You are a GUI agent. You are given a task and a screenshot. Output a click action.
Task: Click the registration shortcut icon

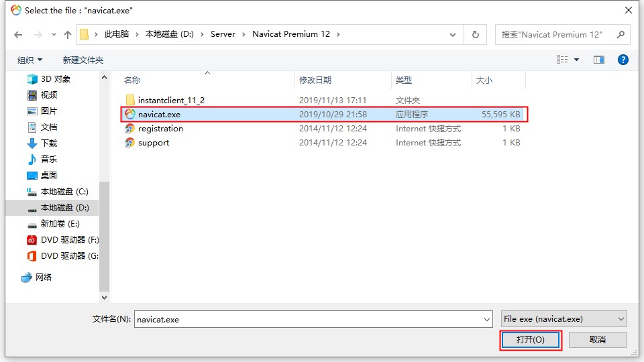coord(130,129)
